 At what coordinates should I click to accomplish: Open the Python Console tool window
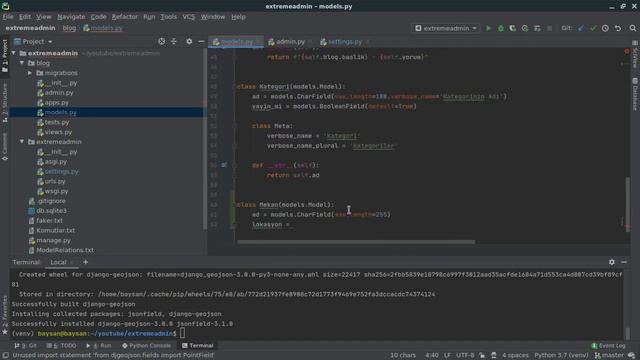[x=147, y=345]
